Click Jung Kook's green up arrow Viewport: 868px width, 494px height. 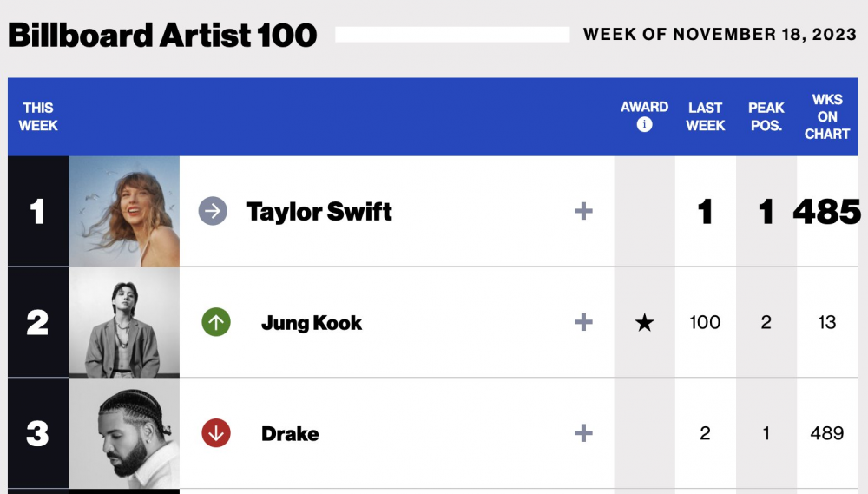pos(216,322)
